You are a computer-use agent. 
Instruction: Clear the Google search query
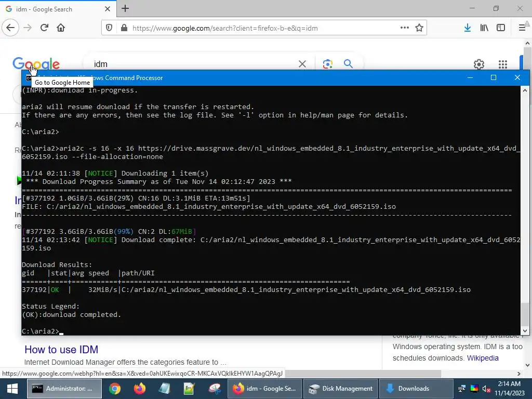(x=302, y=64)
